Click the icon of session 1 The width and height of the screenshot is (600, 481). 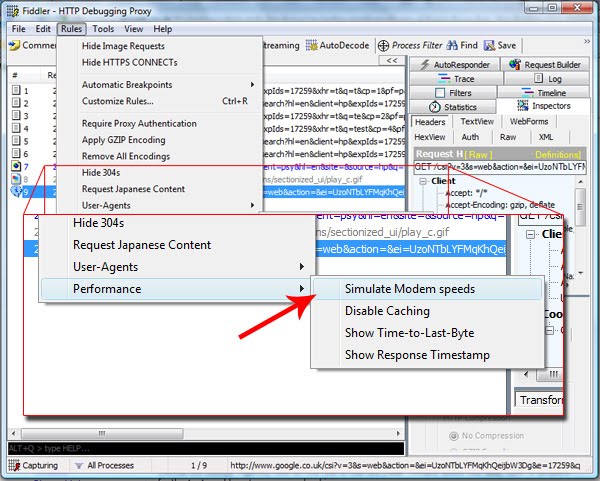pos(16,90)
